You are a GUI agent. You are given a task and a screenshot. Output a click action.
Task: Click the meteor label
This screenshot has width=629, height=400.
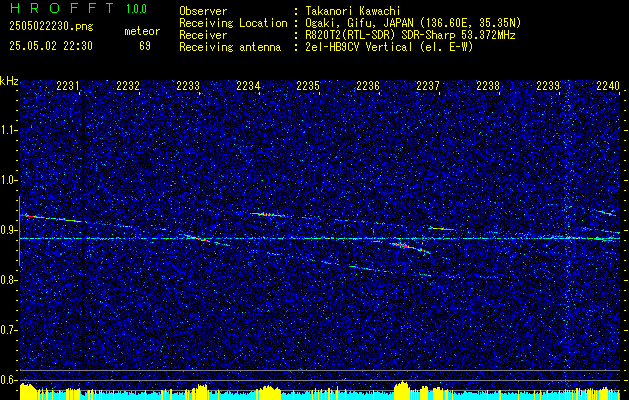click(x=142, y=31)
